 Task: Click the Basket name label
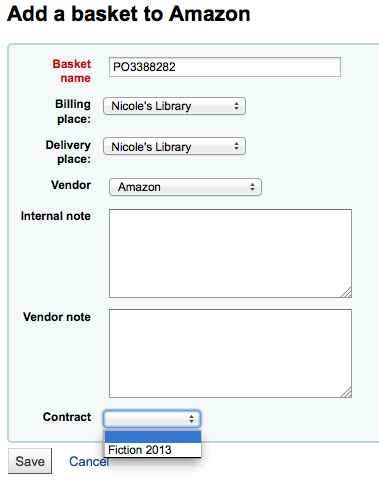(x=72, y=71)
